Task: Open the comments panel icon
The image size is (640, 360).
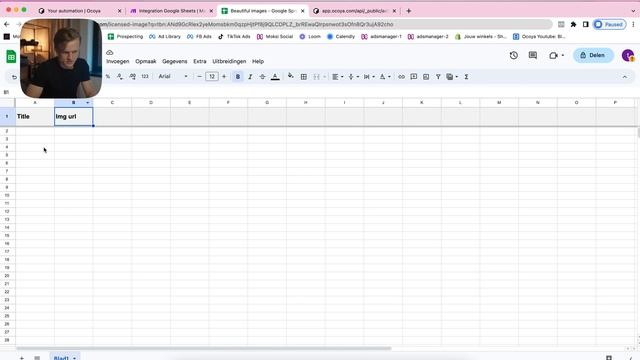Action: pyautogui.click(x=533, y=55)
